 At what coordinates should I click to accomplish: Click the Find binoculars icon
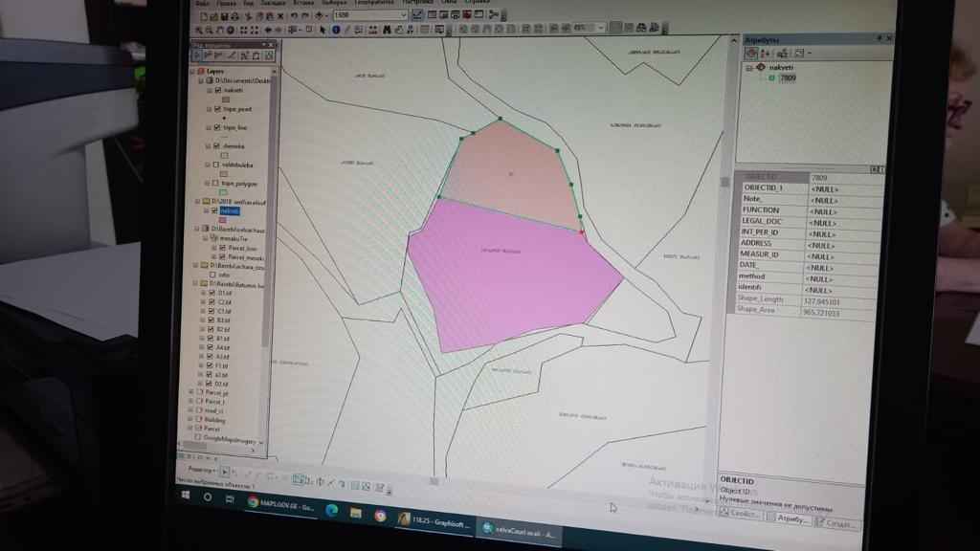coord(387,30)
